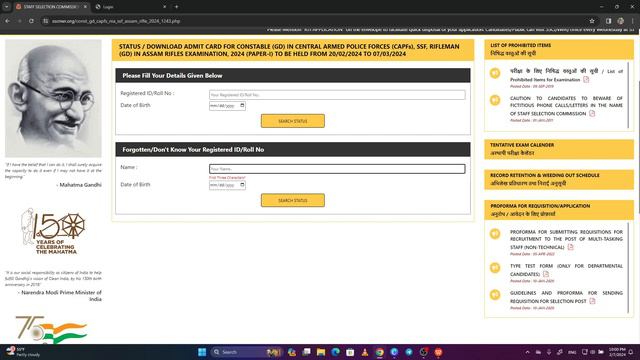Screen dimensions: 640x360
Task: Click the Mahatma Gandhi portrait image
Action: (53, 98)
